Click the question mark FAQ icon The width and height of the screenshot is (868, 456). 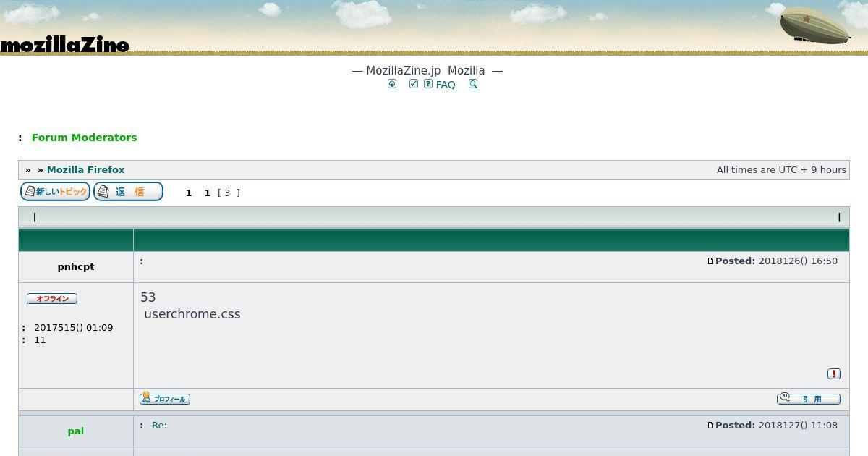[428, 84]
